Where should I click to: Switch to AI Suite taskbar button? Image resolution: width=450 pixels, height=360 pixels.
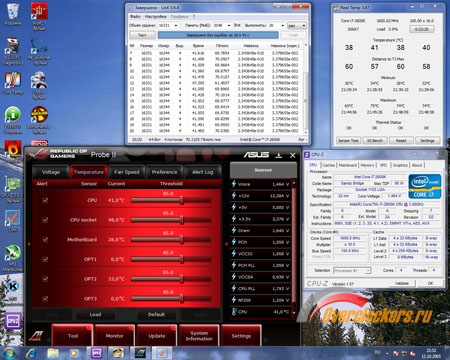pos(140,353)
